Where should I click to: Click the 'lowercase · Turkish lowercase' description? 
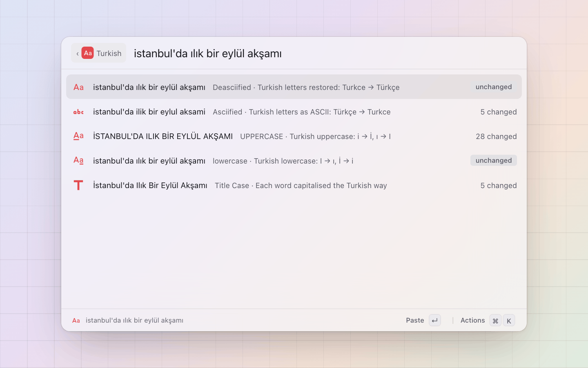[x=283, y=161]
